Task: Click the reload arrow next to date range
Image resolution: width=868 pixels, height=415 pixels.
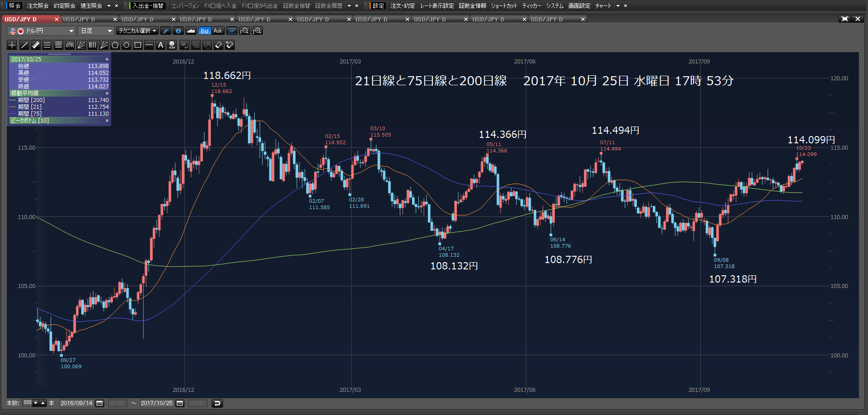Action: click(x=217, y=403)
